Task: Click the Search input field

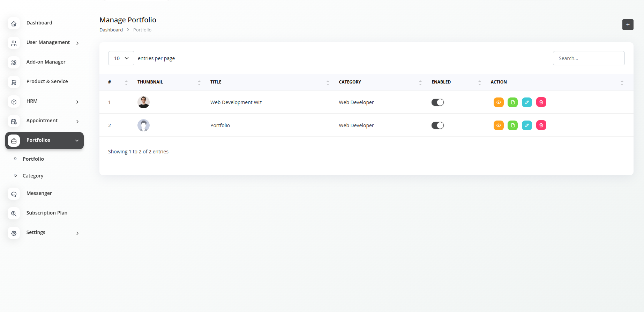Action: point(589,58)
